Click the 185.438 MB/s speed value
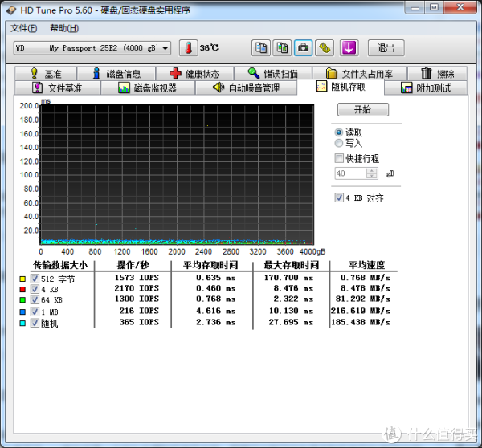Viewport: 482px width, 448px height. [361, 322]
